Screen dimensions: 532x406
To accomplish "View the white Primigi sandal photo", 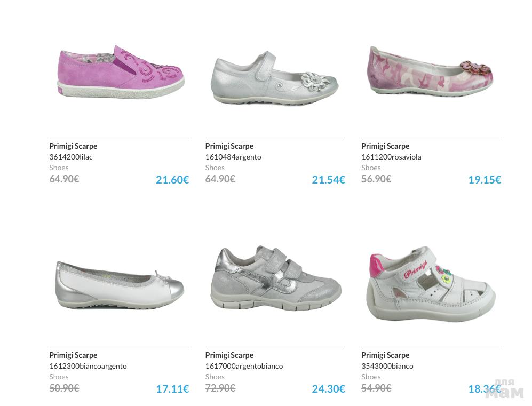I will click(430, 284).
